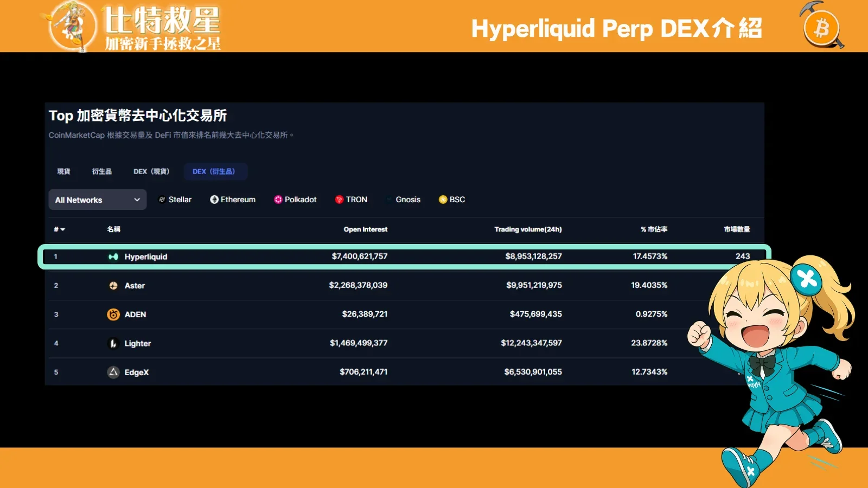Select the Polkadot network filter icon
This screenshot has width=868, height=488.
[278, 200]
